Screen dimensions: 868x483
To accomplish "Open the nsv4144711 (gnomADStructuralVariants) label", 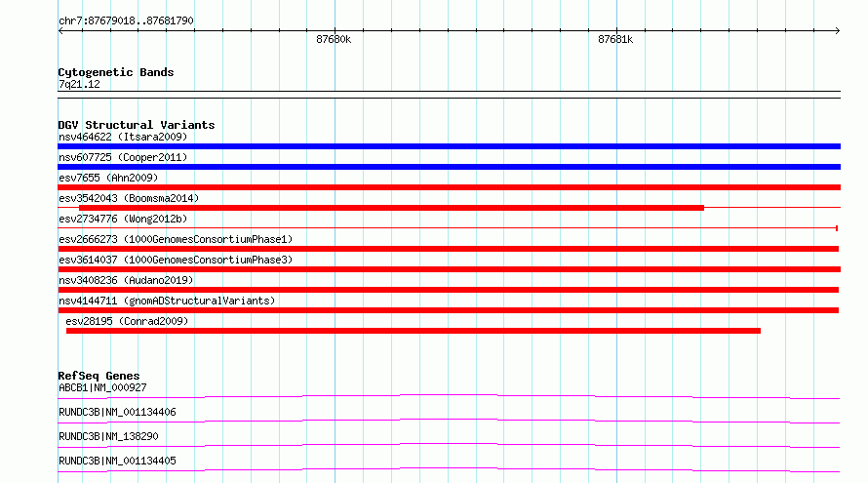I will click(x=167, y=301).
